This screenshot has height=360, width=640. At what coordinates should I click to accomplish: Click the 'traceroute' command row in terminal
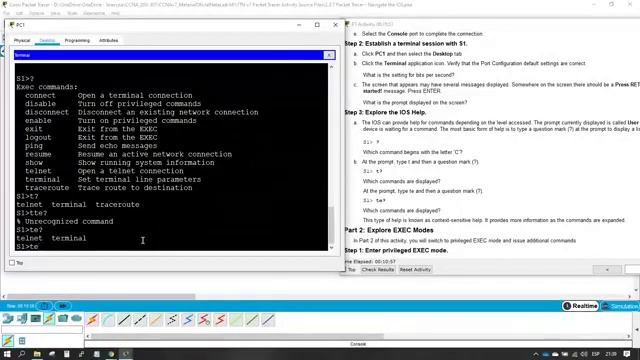point(109,188)
